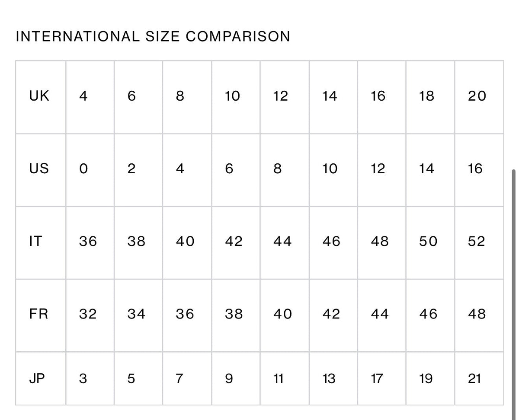The image size is (519, 420).
Task: Select US size 0 cell
Action: point(90,170)
